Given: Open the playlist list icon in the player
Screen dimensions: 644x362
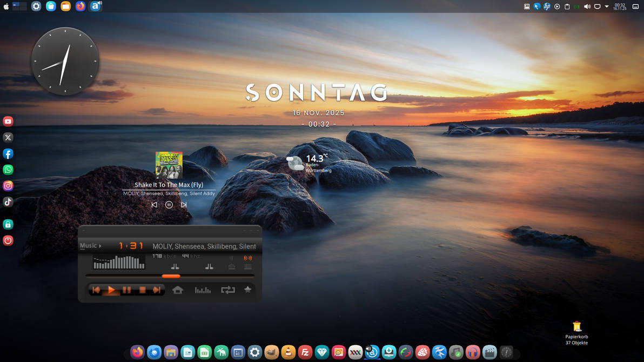Looking at the screenshot, I should [x=248, y=266].
